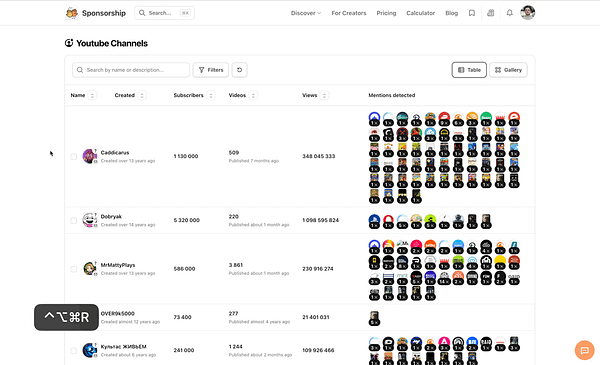
Task: Sort by Subscribers column arrows
Action: (211, 95)
